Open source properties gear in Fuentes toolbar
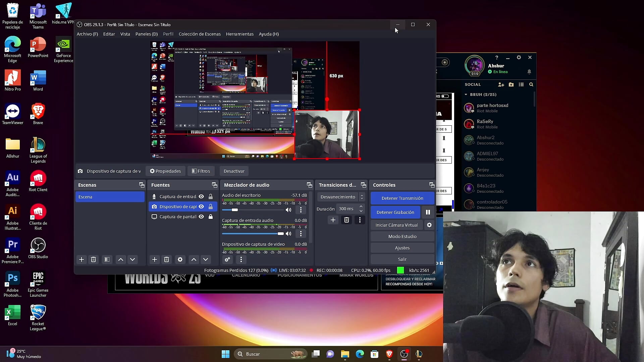The width and height of the screenshot is (644, 362). click(180, 259)
